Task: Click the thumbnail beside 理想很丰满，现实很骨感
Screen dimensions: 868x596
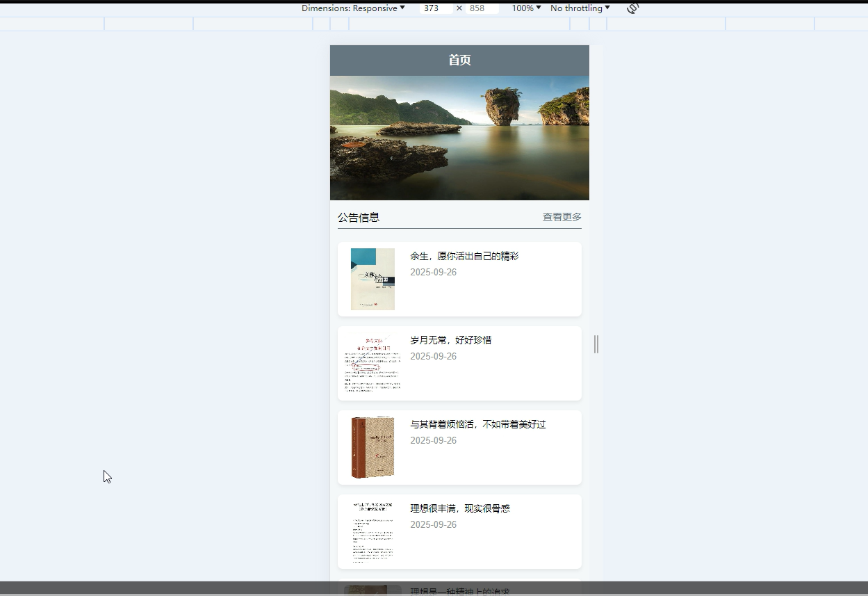Action: pos(372,531)
